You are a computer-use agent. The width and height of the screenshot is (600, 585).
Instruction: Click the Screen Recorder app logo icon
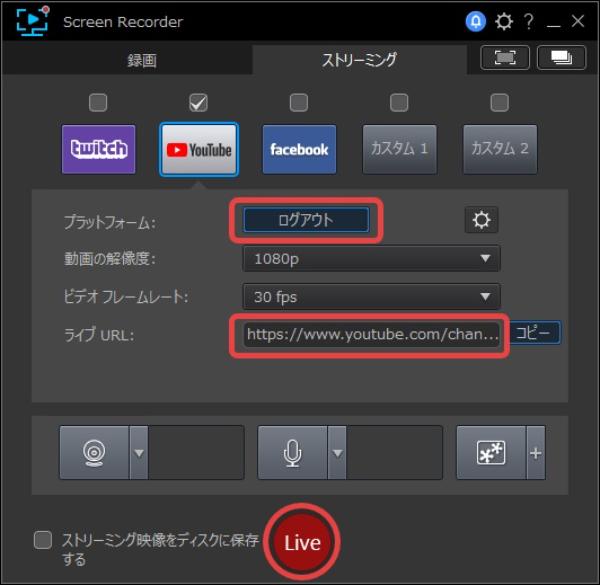click(x=33, y=21)
